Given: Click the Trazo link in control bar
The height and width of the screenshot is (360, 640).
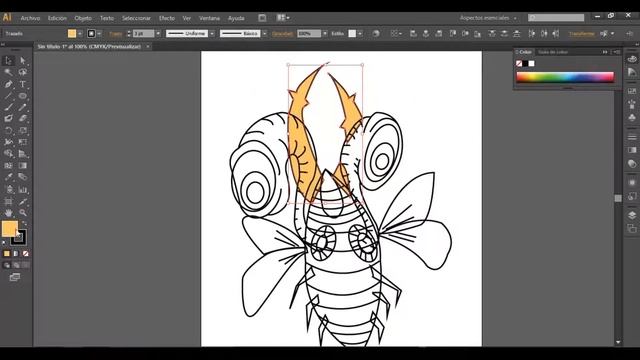Looking at the screenshot, I should pyautogui.click(x=116, y=34).
